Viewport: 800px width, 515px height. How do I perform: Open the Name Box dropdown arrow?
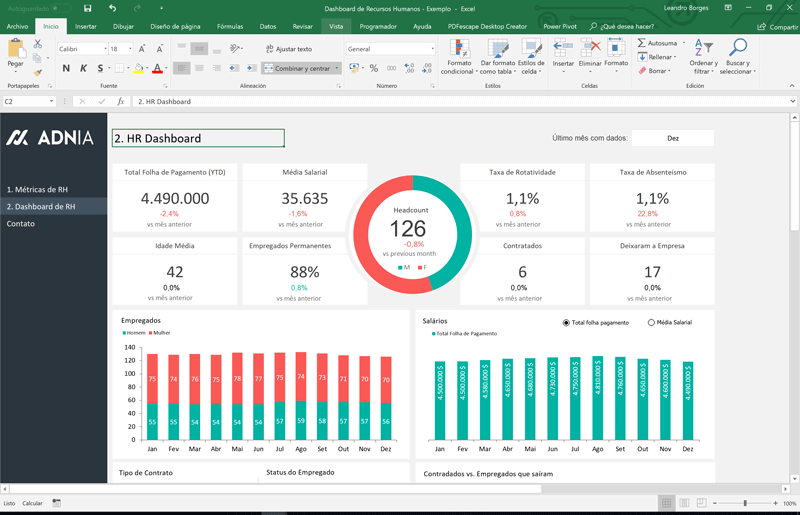click(x=51, y=102)
